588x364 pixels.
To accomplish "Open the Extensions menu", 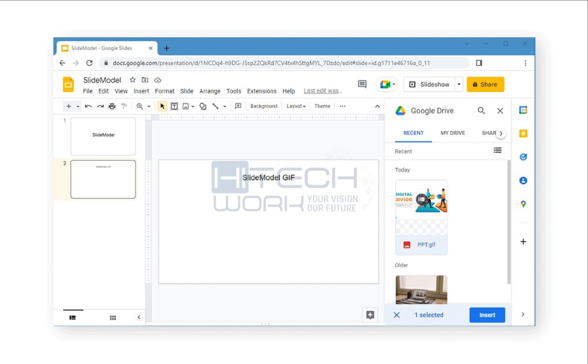I will (x=262, y=91).
